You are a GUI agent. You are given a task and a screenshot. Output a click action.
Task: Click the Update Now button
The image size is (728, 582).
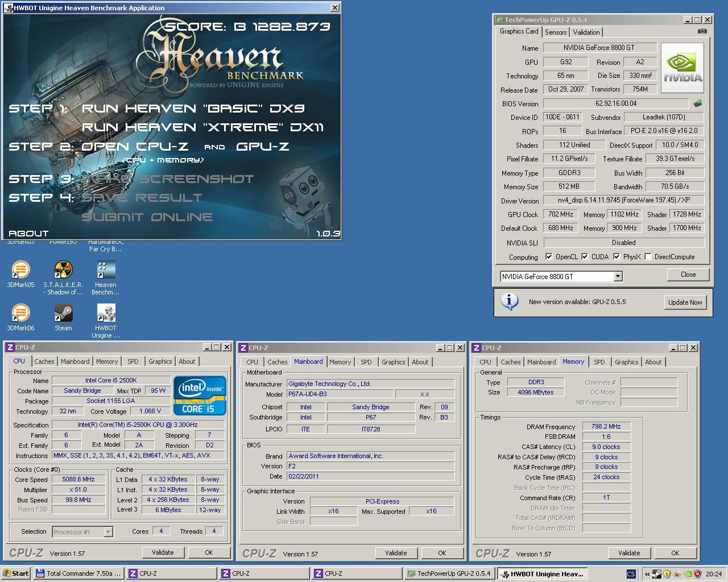point(685,302)
